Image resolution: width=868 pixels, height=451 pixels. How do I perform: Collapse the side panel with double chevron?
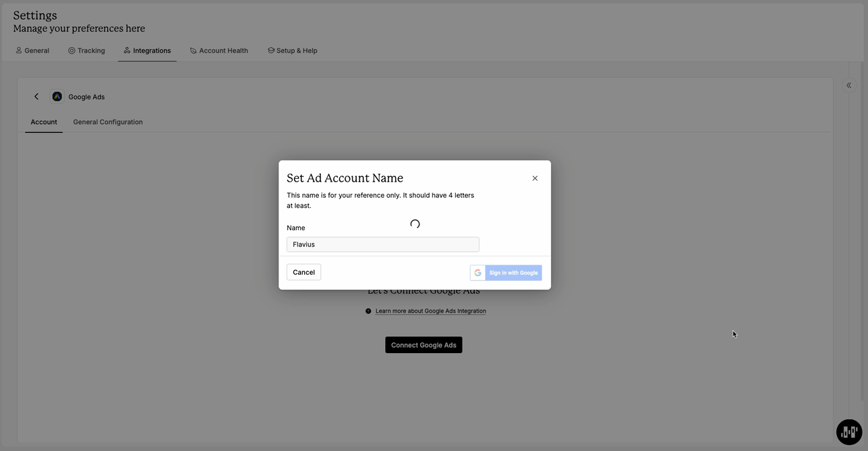point(848,86)
